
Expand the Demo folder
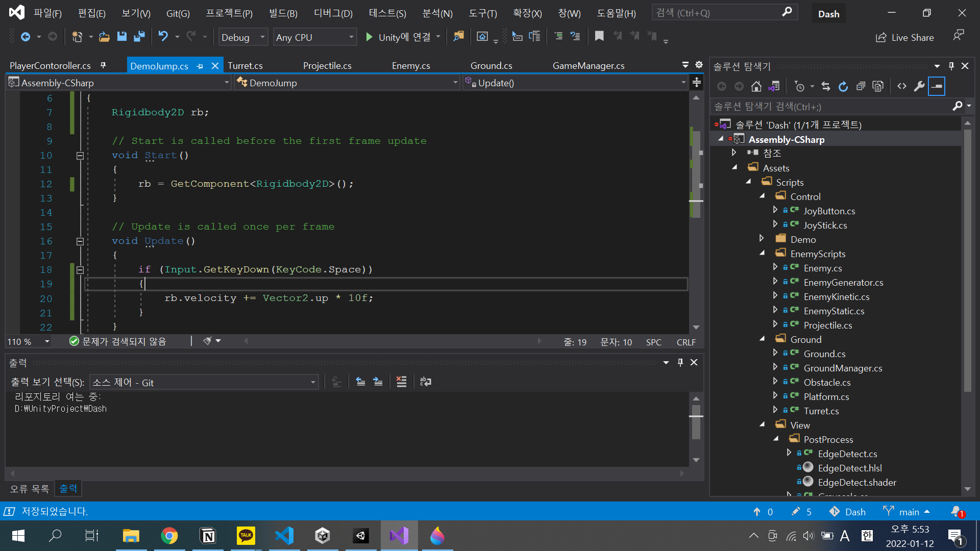tap(762, 238)
